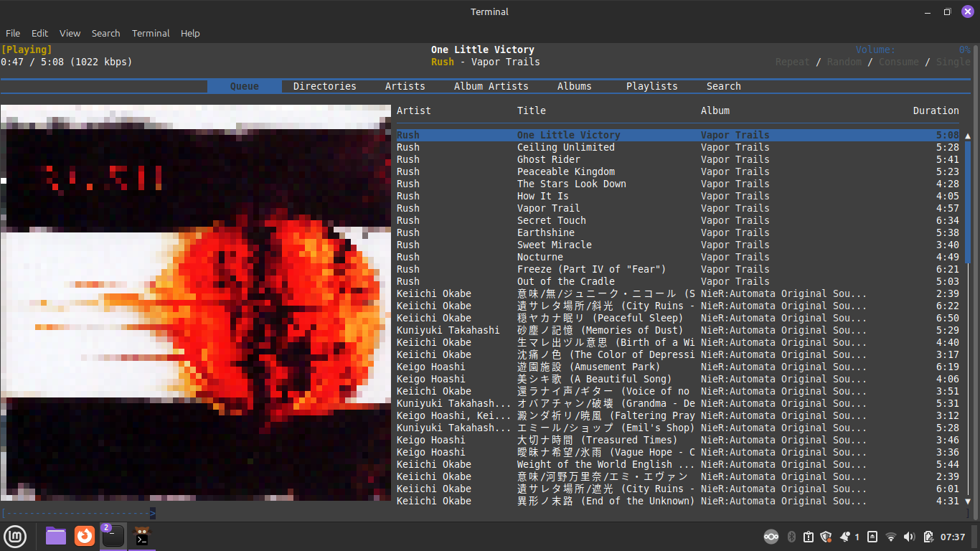
Task: Toggle Single mode
Action: coord(953,62)
